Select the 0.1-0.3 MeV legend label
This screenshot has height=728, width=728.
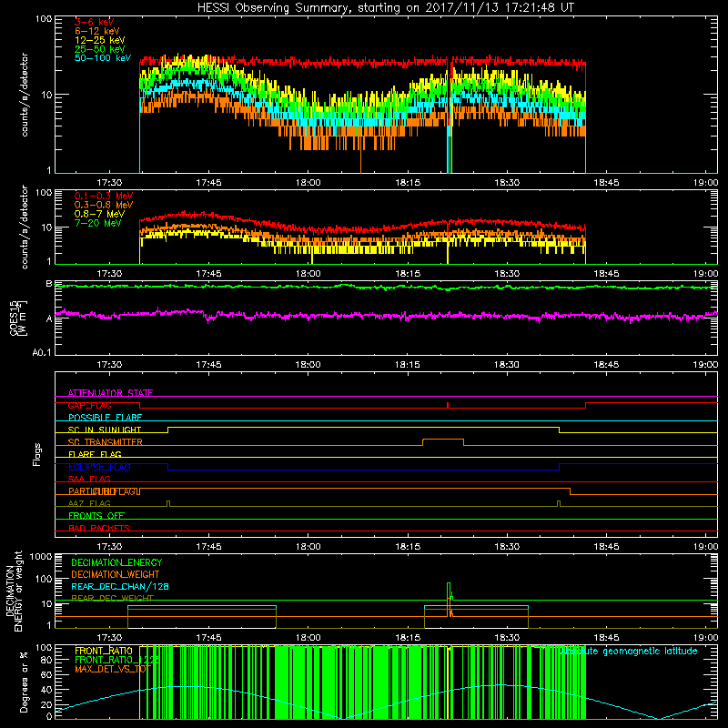[x=104, y=196]
